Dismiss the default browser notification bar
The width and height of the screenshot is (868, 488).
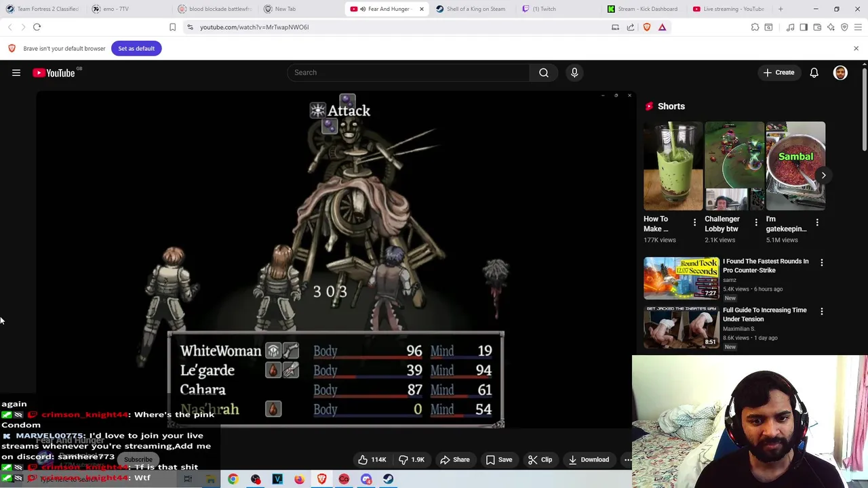pyautogui.click(x=856, y=48)
